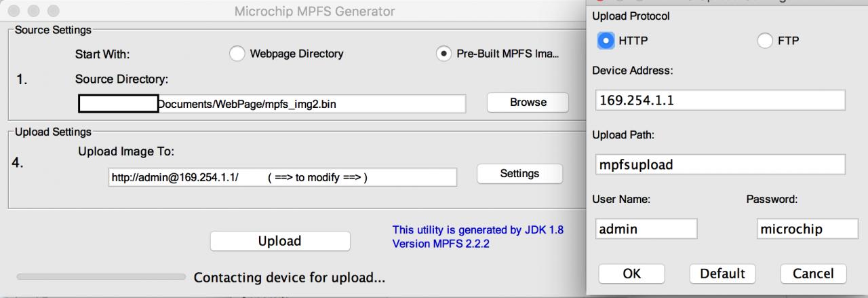The width and height of the screenshot is (868, 298).
Task: Choose the Pre-Built MPFS Image option
Action: [443, 54]
